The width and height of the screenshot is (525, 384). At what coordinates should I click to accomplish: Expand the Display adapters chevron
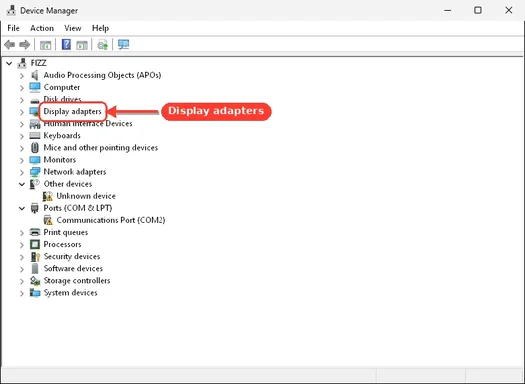[22, 112]
